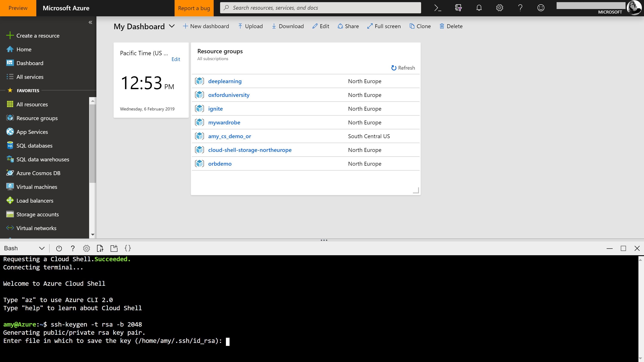Clone the dashboard
This screenshot has height=362, width=644.
coord(420,26)
